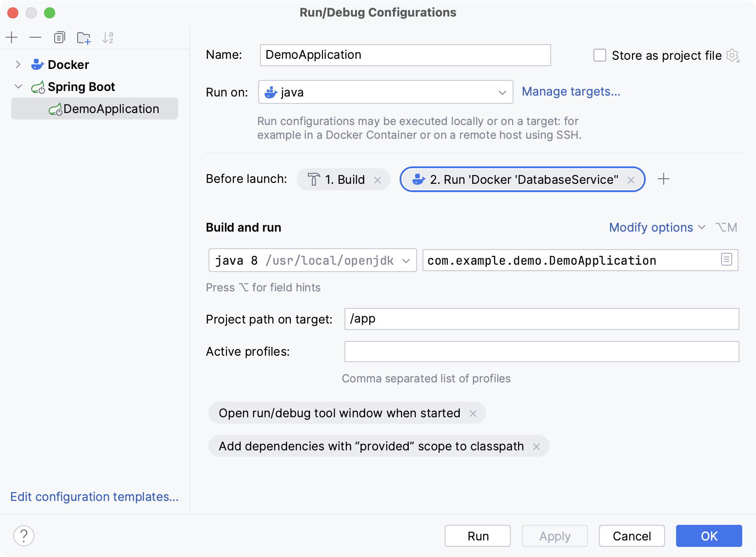This screenshot has height=557, width=756.
Task: Collapse the Spring Boot group
Action: pos(18,86)
